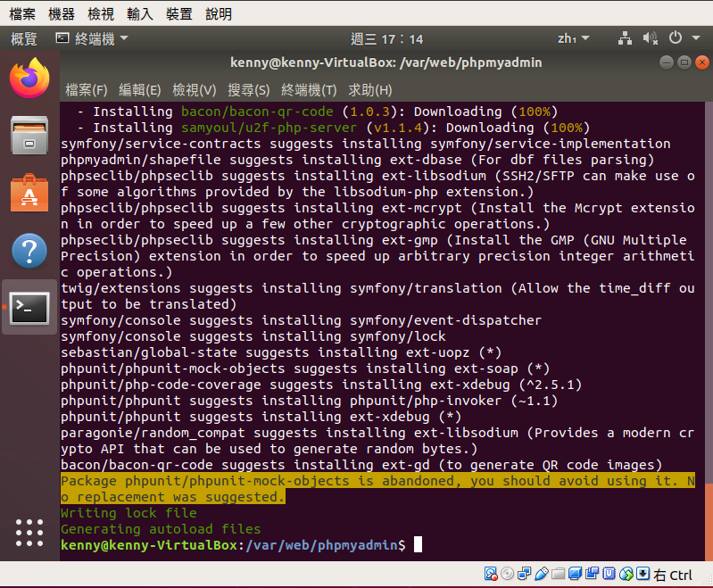Click the VirtualBox keyboard capture arrow icon
The height and width of the screenshot is (588, 713).
click(x=643, y=574)
